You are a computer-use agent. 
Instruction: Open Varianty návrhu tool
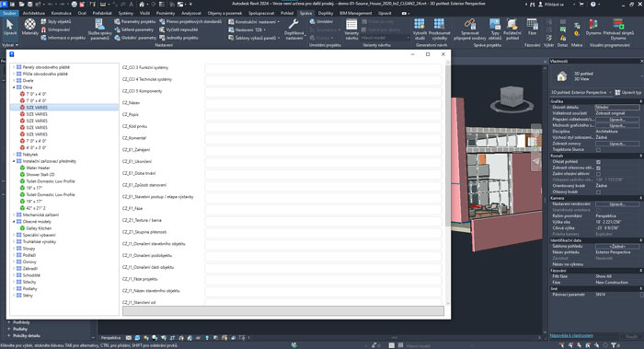(x=351, y=29)
